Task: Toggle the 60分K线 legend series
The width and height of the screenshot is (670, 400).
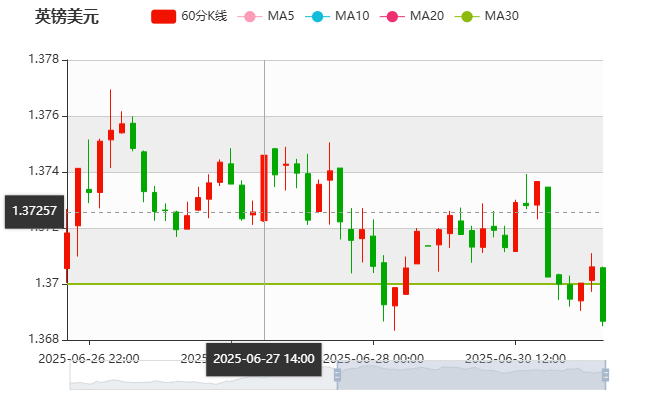Action: [189, 16]
